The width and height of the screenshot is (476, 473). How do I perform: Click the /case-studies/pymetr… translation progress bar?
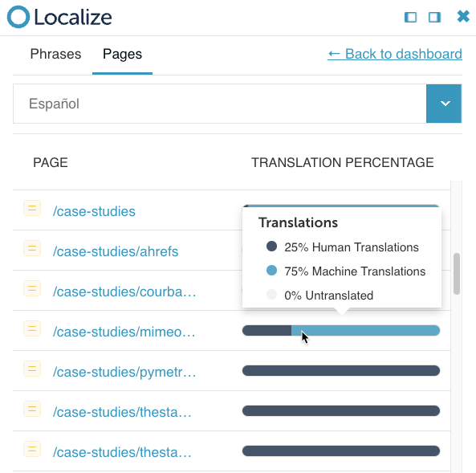(x=341, y=371)
